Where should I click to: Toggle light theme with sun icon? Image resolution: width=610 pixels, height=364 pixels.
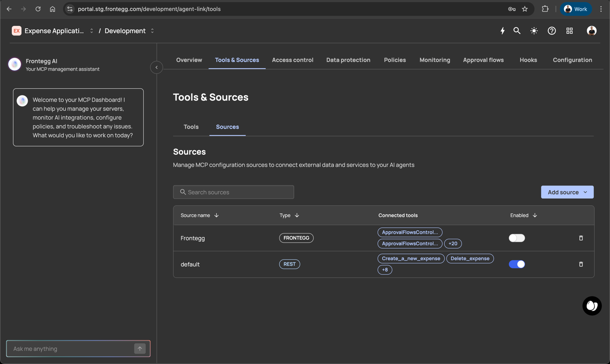tap(534, 31)
